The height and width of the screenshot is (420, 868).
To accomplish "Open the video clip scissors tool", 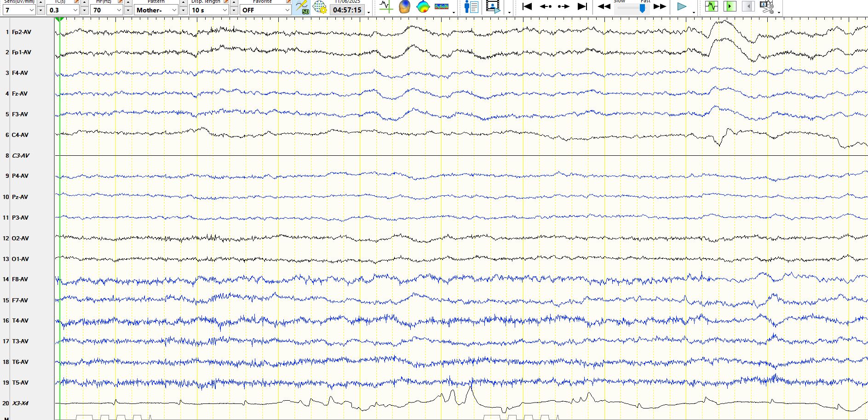I will (767, 6).
